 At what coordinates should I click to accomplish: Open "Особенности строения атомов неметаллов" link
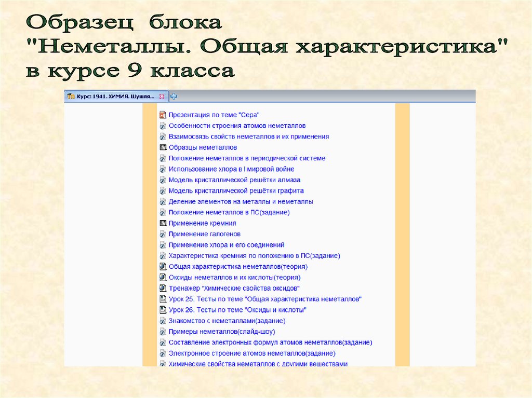click(x=237, y=126)
